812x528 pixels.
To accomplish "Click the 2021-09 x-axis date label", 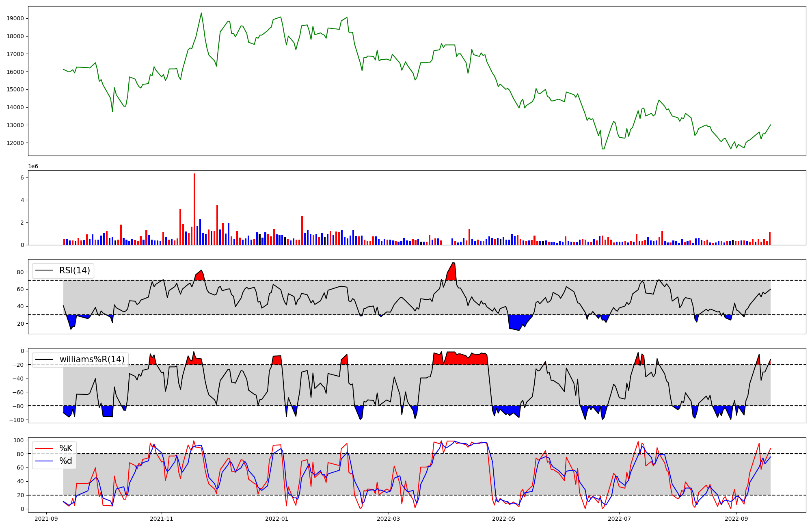I will (46, 519).
